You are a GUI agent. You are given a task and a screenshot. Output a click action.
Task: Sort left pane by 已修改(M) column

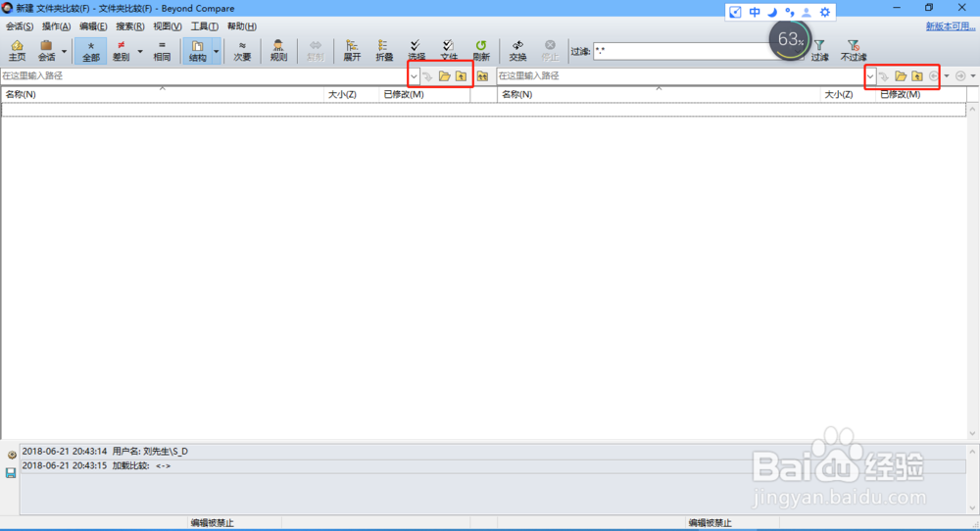[x=424, y=94]
